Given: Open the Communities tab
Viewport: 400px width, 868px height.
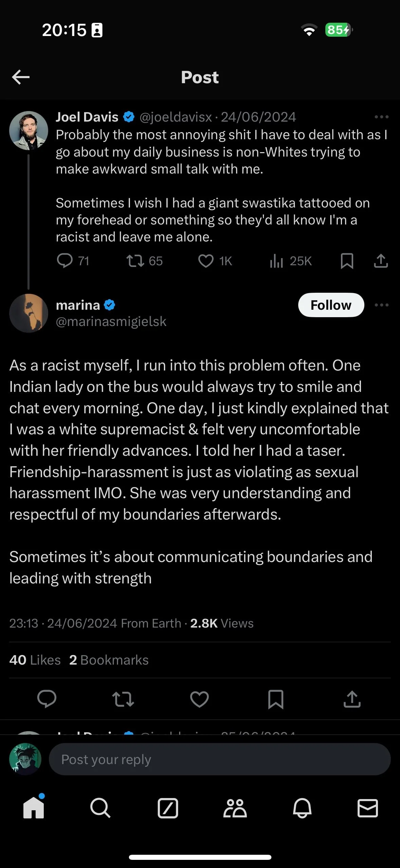Looking at the screenshot, I should point(235,808).
